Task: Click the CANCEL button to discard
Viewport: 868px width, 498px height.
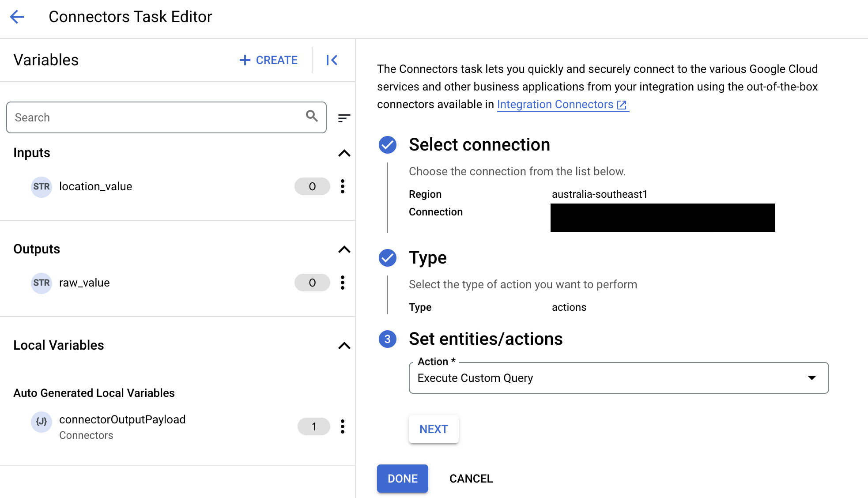Action: (471, 478)
